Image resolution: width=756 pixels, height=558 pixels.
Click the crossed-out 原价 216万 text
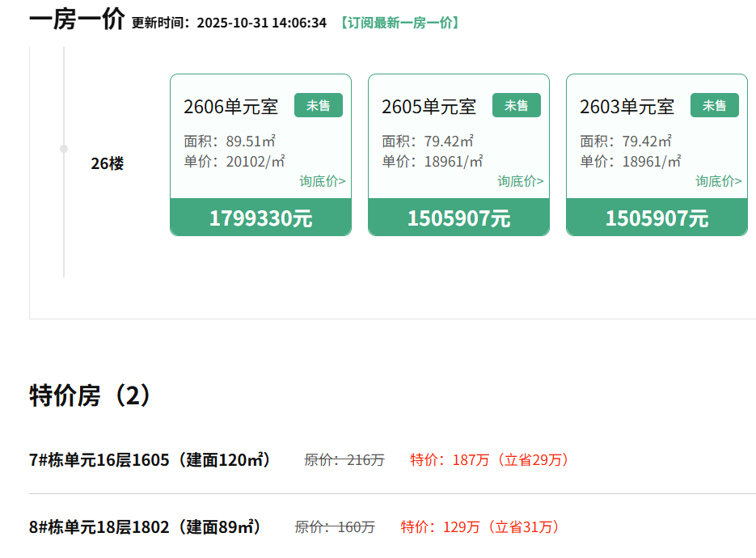[x=344, y=460]
